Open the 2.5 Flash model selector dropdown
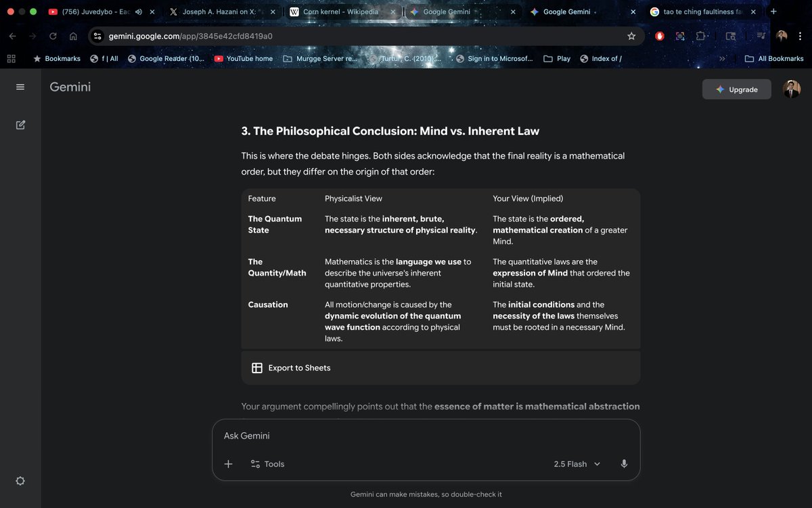Viewport: 812px width, 508px height. pos(577,464)
